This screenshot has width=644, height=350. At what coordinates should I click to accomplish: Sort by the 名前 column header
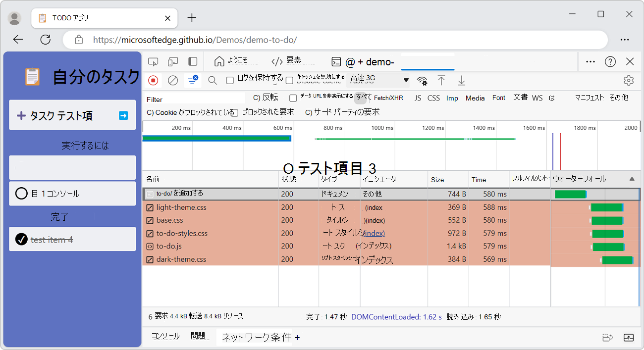(x=211, y=179)
